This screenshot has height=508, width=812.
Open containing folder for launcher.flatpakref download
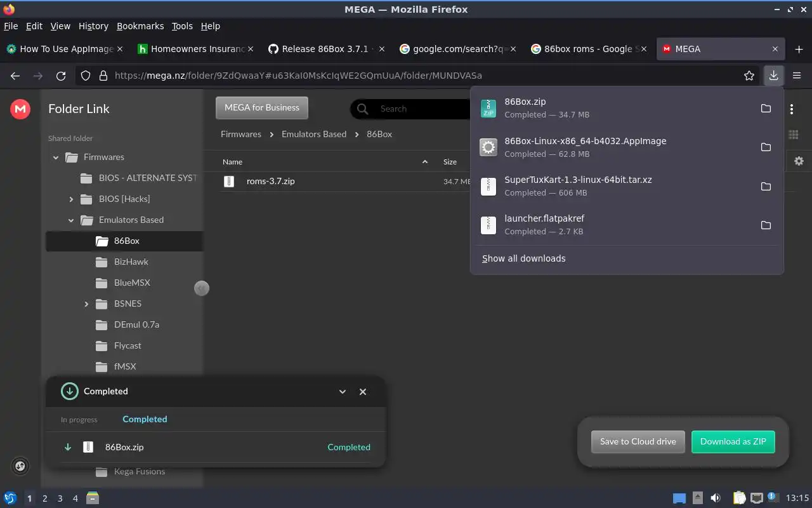(x=766, y=225)
